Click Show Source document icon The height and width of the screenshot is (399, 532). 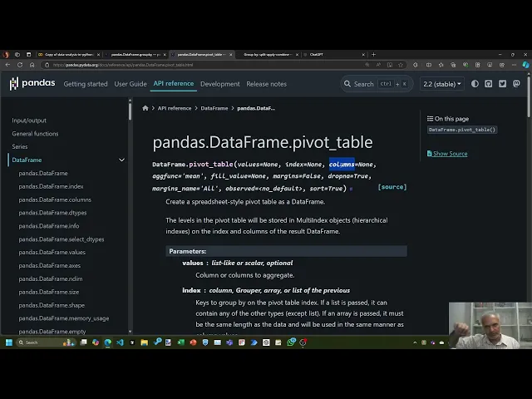[x=430, y=153]
